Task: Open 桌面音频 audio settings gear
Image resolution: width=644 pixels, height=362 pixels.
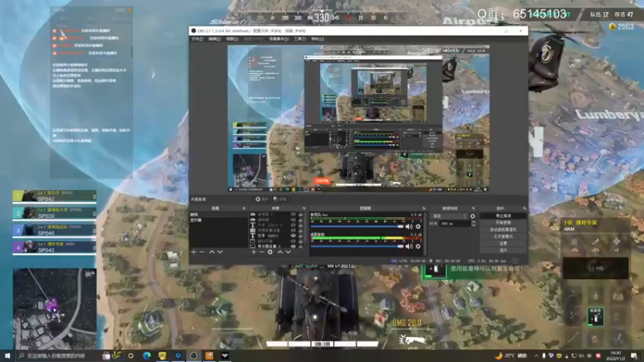Action: pos(418,246)
